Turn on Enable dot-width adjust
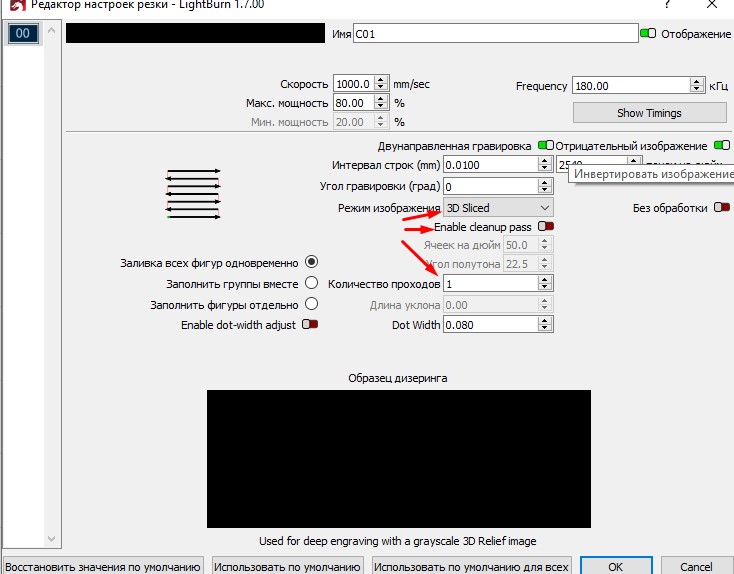 coord(310,325)
